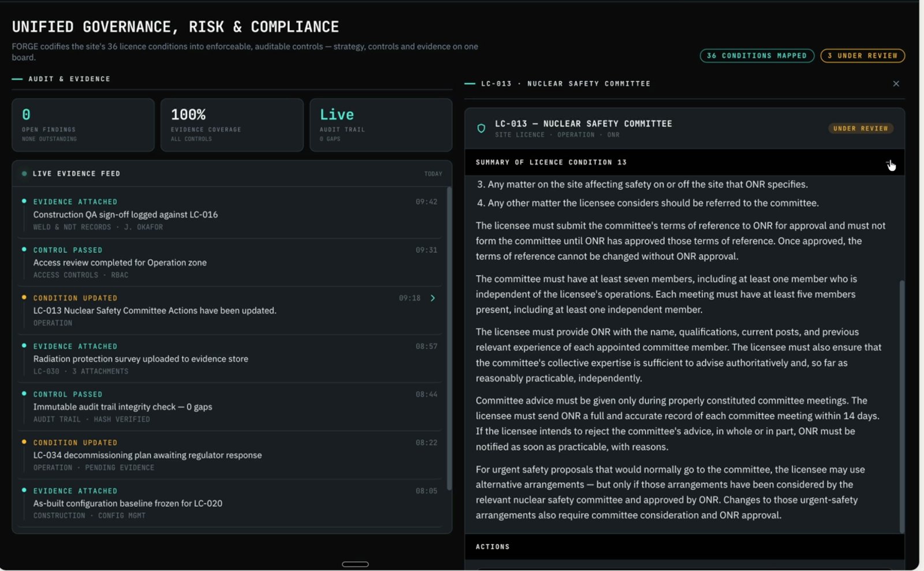Click the Audit & Evidence section heading
924x571 pixels.
69,79
